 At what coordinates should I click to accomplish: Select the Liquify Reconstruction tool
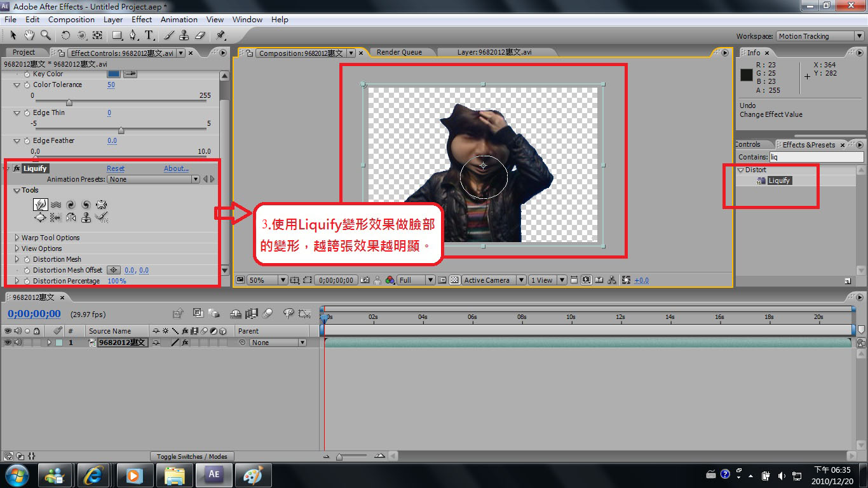click(101, 217)
